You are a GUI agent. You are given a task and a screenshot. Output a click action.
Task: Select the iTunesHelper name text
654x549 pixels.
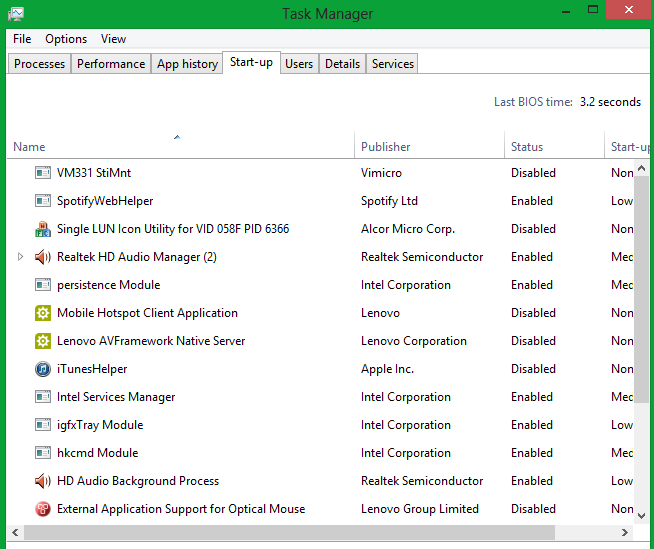(92, 369)
